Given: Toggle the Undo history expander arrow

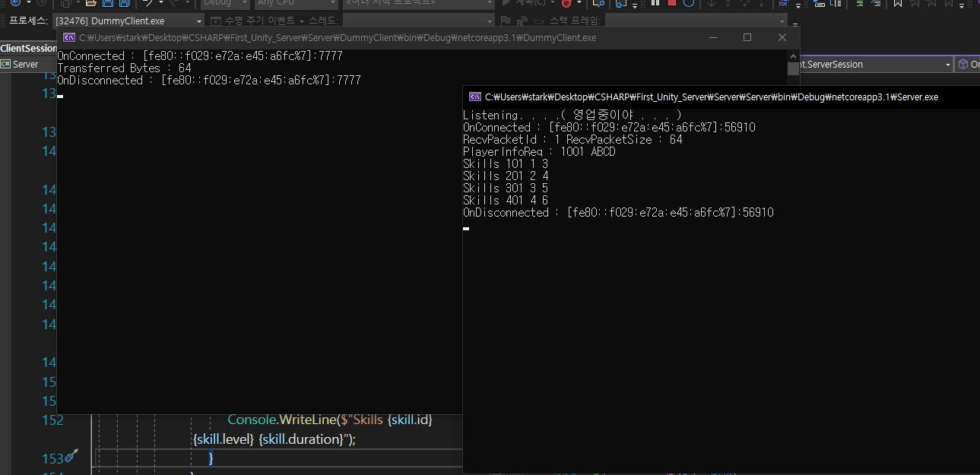Looking at the screenshot, I should (x=161, y=4).
